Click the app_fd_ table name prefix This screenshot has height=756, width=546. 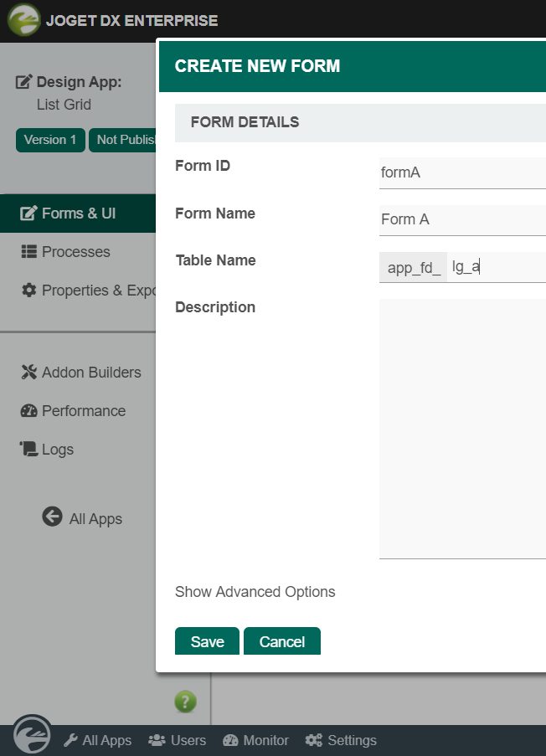coord(414,267)
